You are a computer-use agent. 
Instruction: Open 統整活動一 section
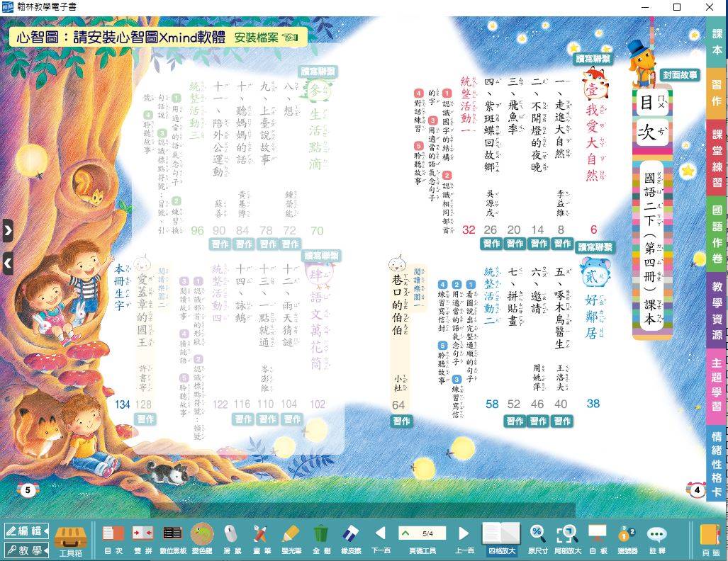[x=466, y=105]
